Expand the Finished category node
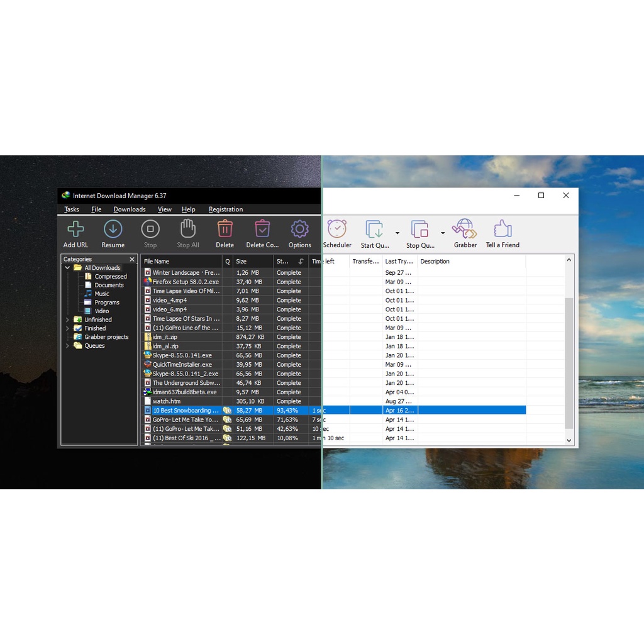Viewport: 644px width, 644px height. pyautogui.click(x=67, y=328)
